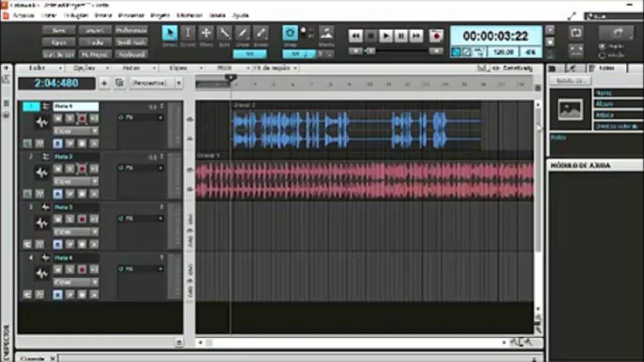Click the tempo value in transport display
Image resolution: width=644 pixels, height=362 pixels.
pyautogui.click(x=503, y=52)
